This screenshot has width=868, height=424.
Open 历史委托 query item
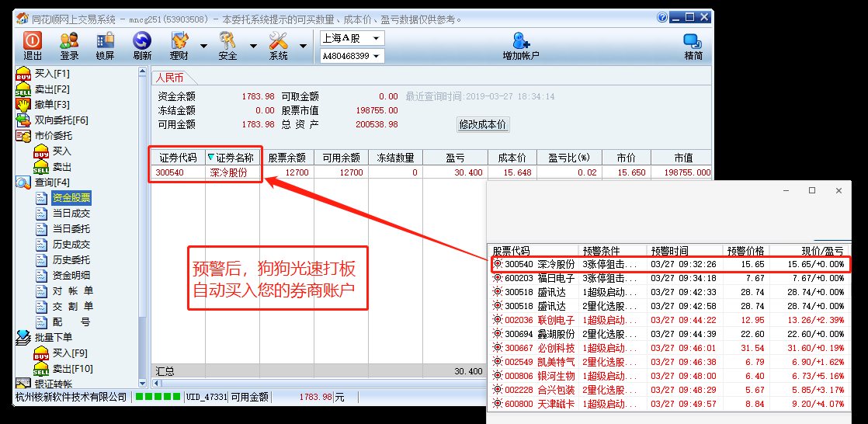pyautogui.click(x=71, y=259)
